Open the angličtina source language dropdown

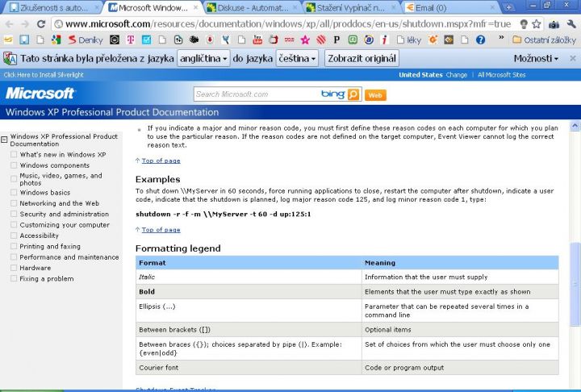[x=203, y=58]
